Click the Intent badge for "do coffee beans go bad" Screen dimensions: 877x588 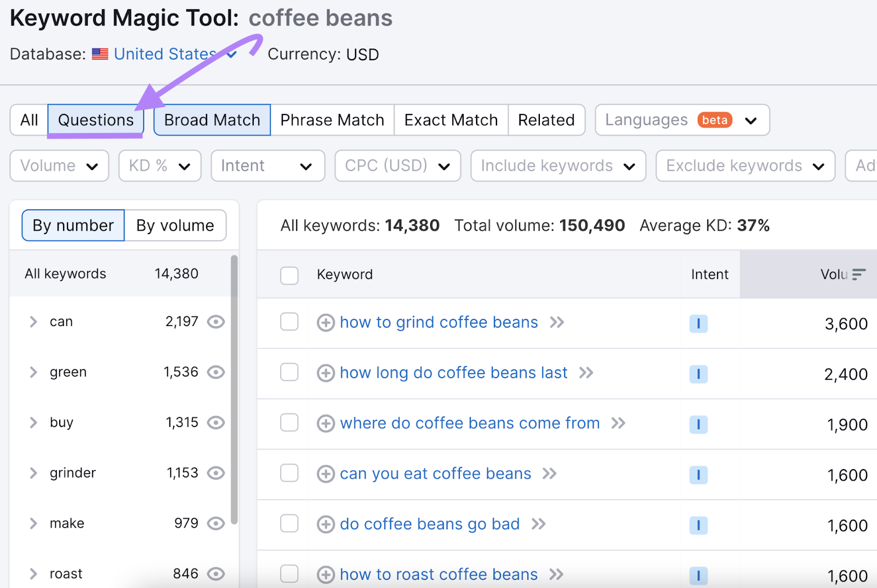[x=698, y=525]
